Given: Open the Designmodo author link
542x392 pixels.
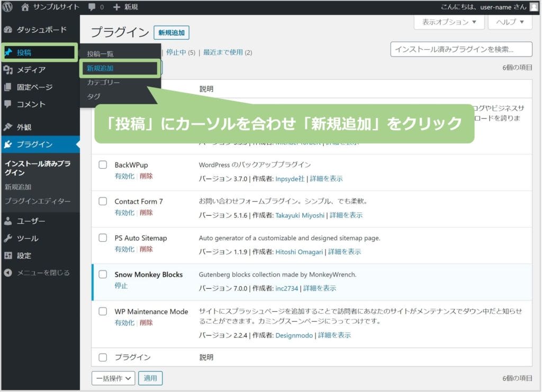Looking at the screenshot, I should tap(294, 335).
